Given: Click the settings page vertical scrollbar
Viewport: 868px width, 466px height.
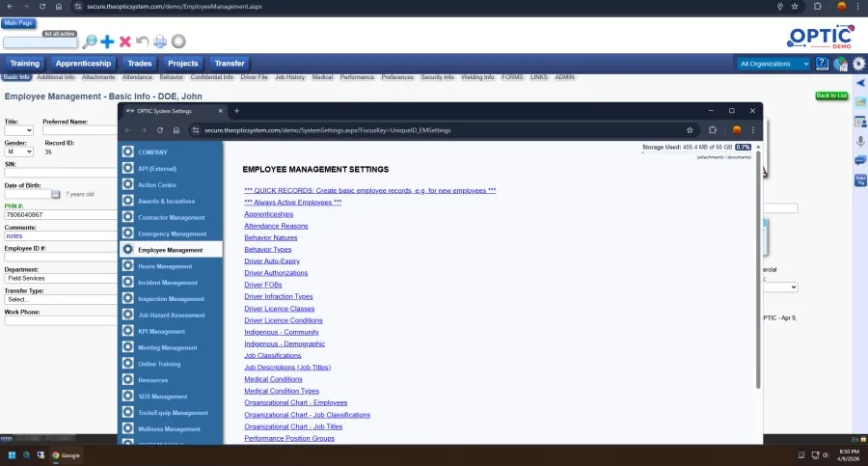Looking at the screenshot, I should click(x=758, y=269).
